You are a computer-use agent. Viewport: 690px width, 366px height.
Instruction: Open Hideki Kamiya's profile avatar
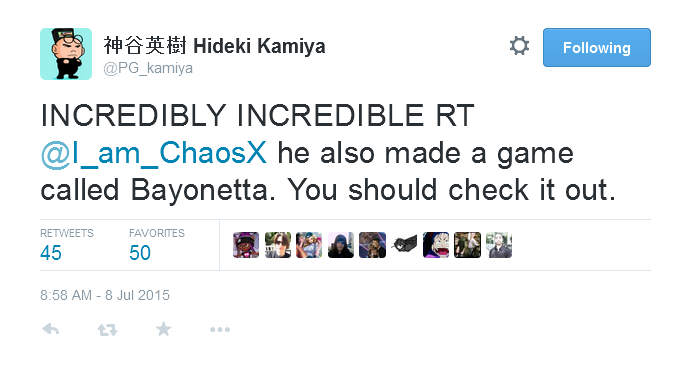tap(66, 54)
